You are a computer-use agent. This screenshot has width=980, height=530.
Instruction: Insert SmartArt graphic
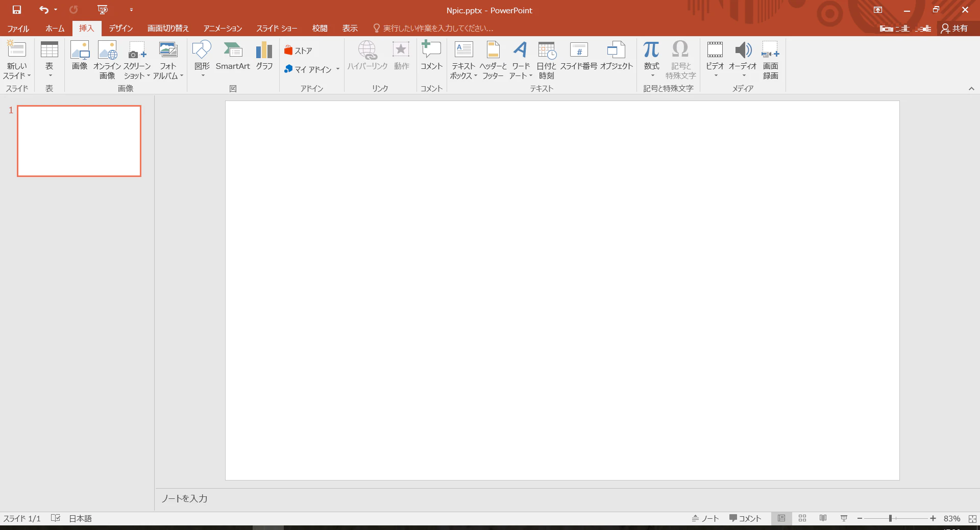tap(233, 56)
